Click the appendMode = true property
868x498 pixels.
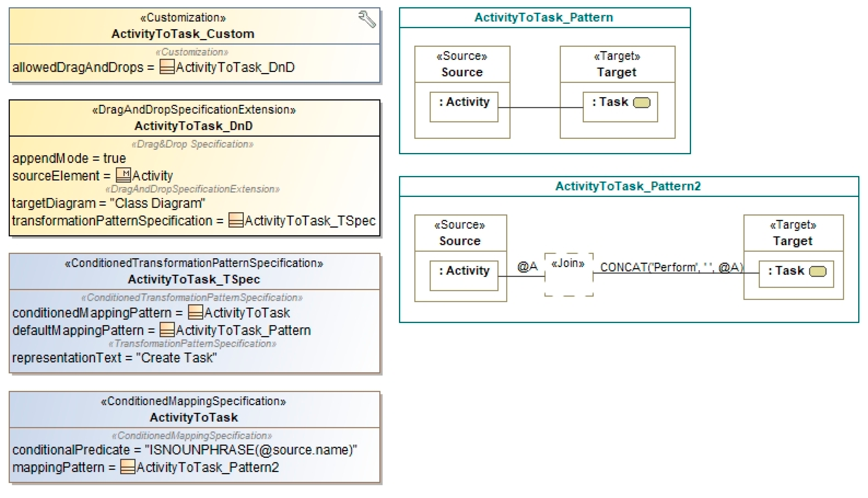pyautogui.click(x=69, y=158)
